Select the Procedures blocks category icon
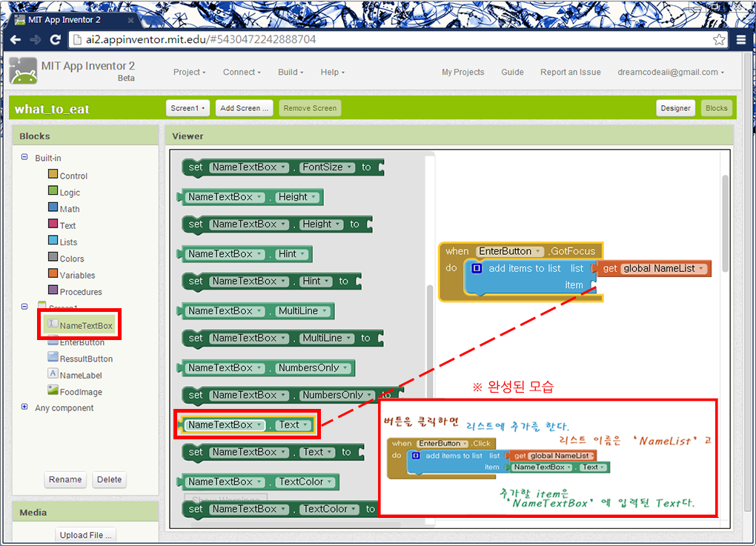The height and width of the screenshot is (546, 756). tap(53, 290)
